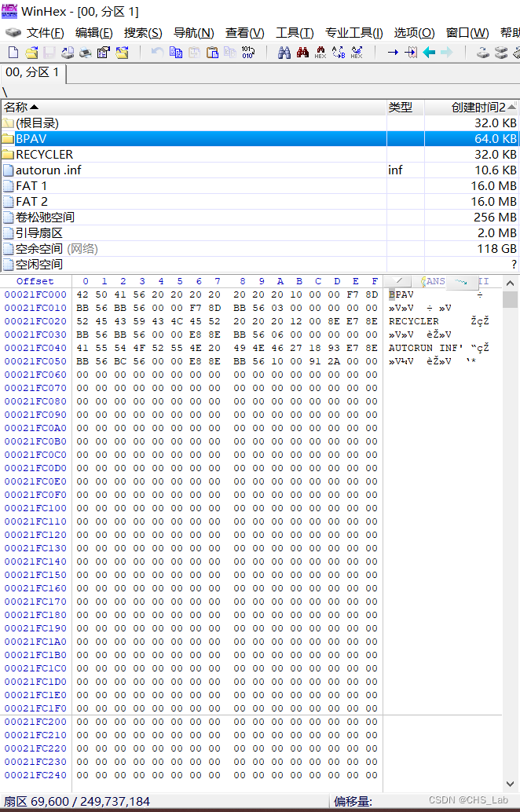Click the WinHex application icon in the title bar
This screenshot has height=812, width=520.
pyautogui.click(x=9, y=11)
